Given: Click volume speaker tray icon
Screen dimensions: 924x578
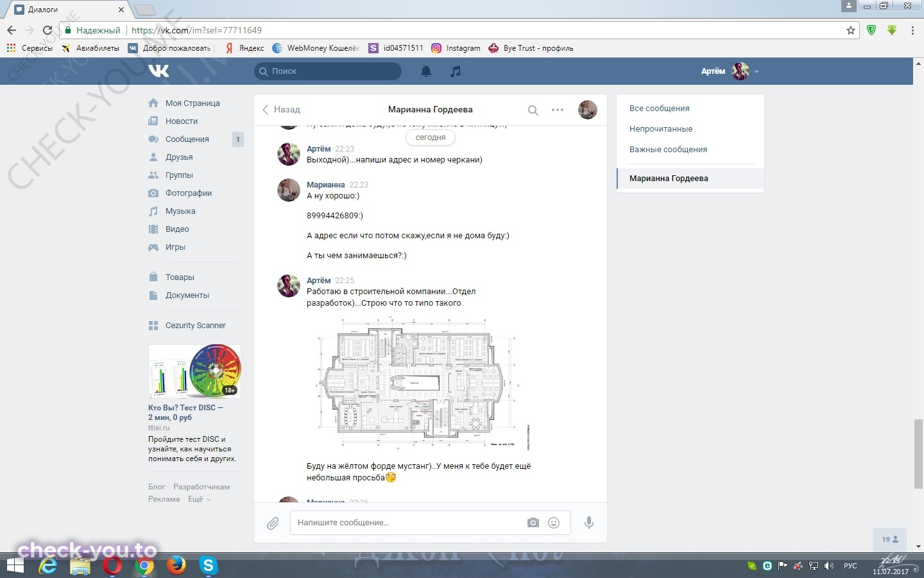Looking at the screenshot, I should (829, 566).
